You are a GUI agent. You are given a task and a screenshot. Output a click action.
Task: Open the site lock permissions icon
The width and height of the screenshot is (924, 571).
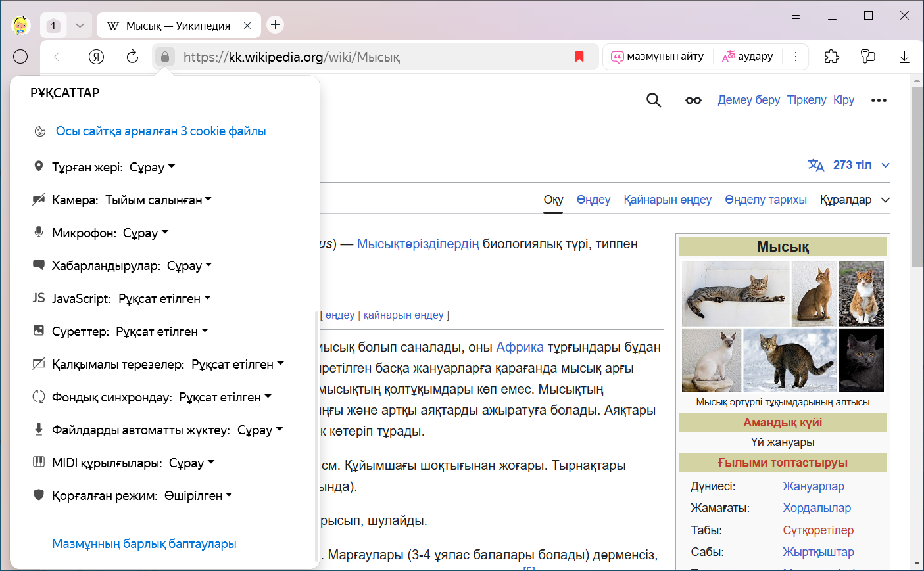pyautogui.click(x=165, y=57)
